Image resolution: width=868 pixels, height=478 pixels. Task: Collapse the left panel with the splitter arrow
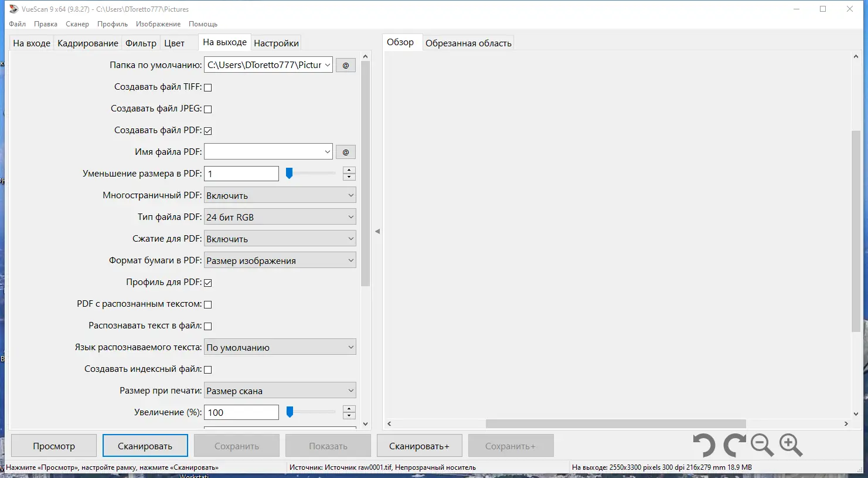point(377,232)
